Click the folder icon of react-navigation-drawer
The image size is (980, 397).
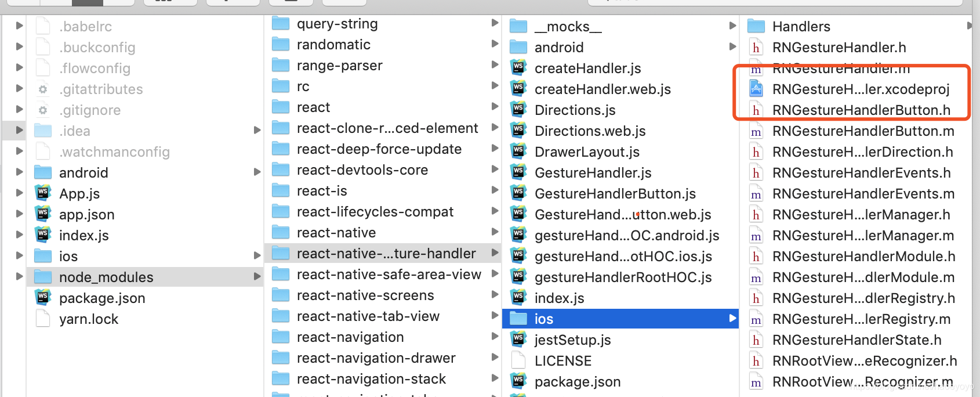[x=281, y=358]
